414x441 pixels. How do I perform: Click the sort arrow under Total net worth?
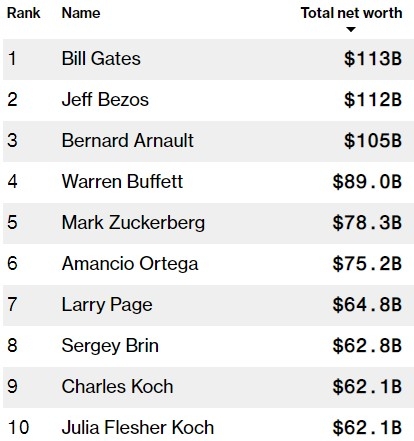click(x=351, y=29)
